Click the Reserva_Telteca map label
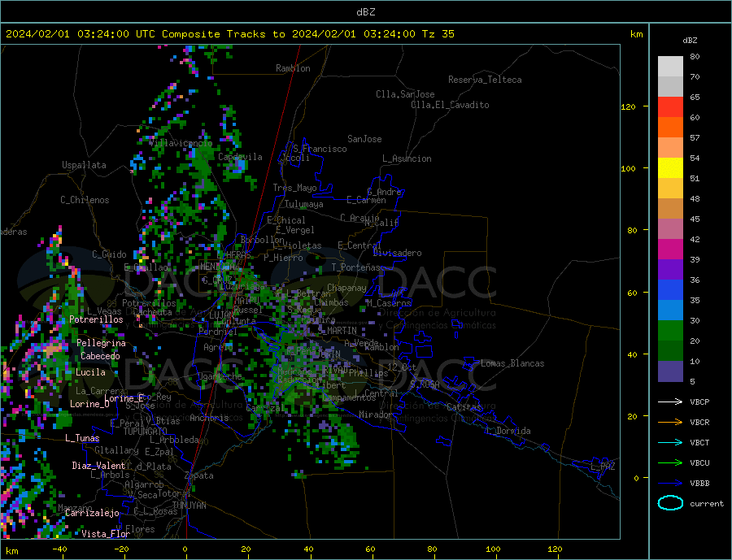732x560 pixels. [485, 80]
